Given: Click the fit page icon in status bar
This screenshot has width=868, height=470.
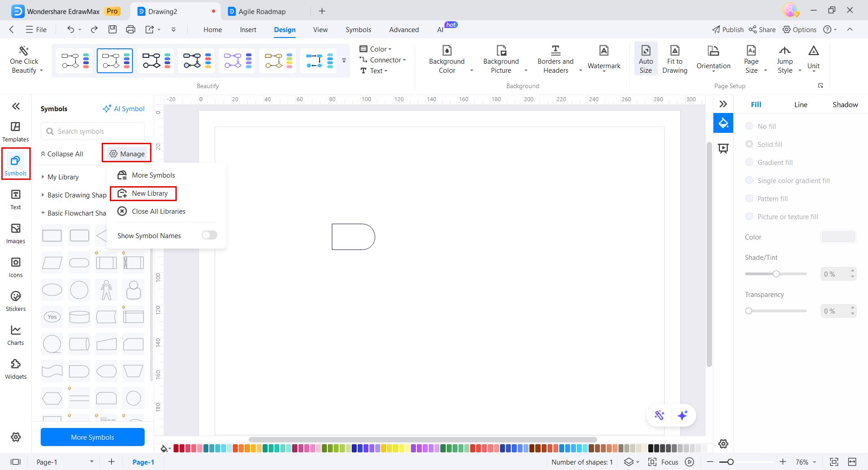Looking at the screenshot, I should (834, 462).
